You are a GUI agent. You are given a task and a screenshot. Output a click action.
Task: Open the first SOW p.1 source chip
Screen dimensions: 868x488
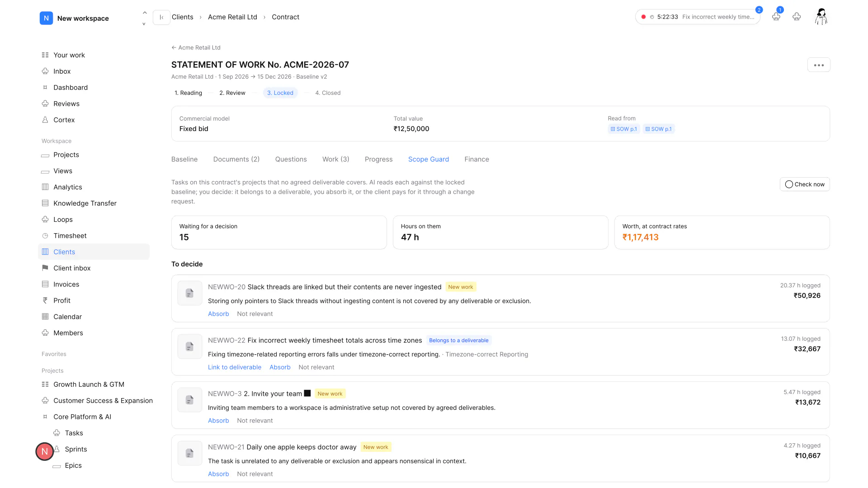click(x=624, y=129)
